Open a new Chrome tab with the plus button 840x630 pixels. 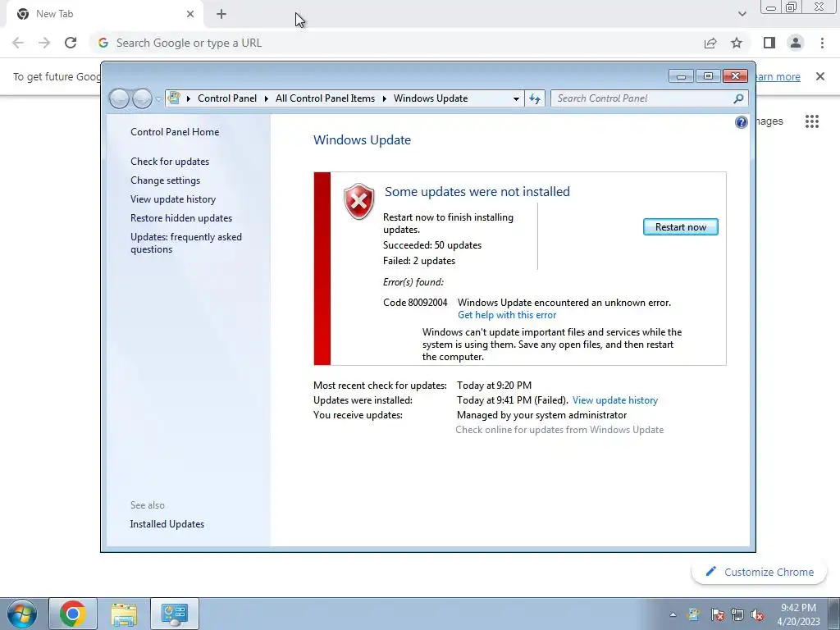(x=221, y=14)
